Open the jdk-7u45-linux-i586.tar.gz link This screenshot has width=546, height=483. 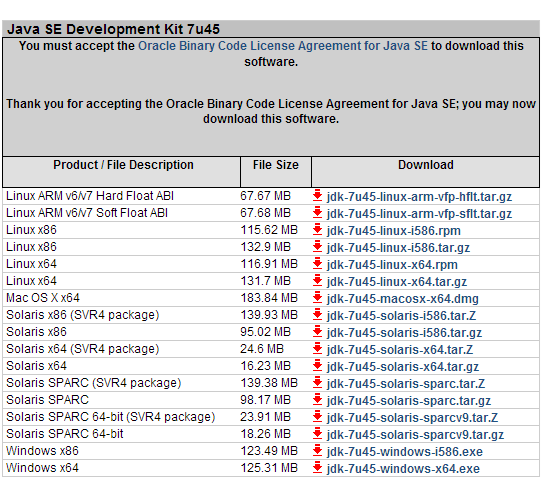[x=398, y=248]
